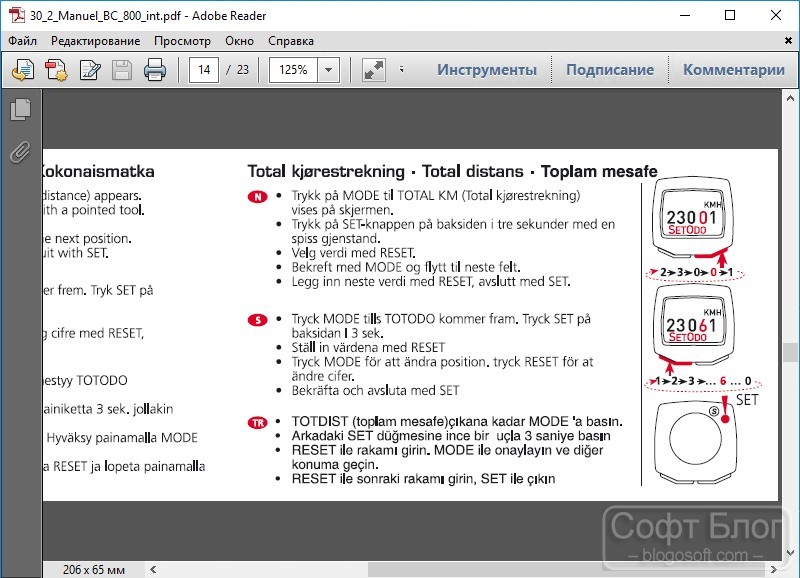Click the top bike computer display 23001

[692, 218]
